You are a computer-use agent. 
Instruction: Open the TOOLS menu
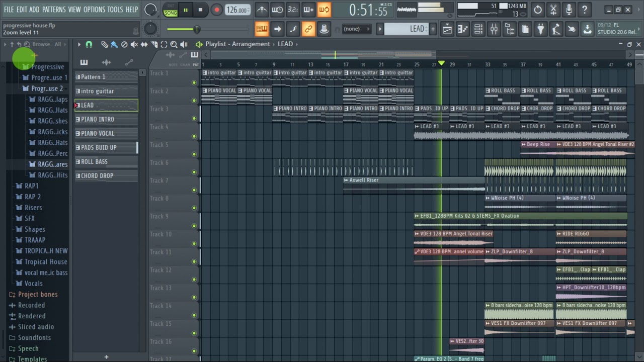pos(115,10)
